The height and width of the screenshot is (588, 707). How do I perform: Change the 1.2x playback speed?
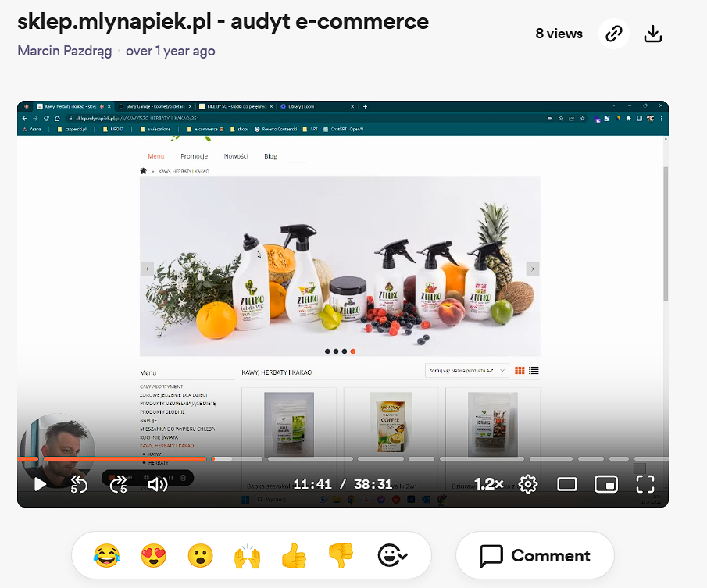pyautogui.click(x=489, y=484)
